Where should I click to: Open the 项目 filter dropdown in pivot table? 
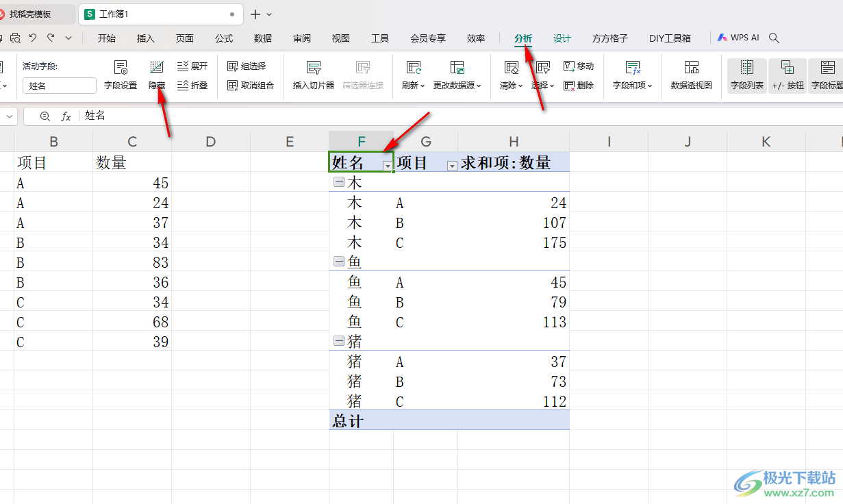tap(452, 166)
